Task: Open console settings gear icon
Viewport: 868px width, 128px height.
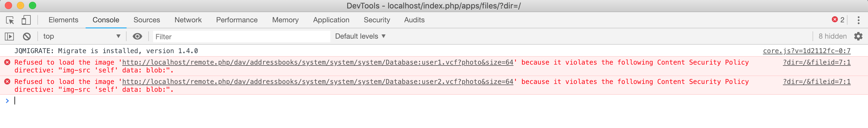Action: point(858,37)
